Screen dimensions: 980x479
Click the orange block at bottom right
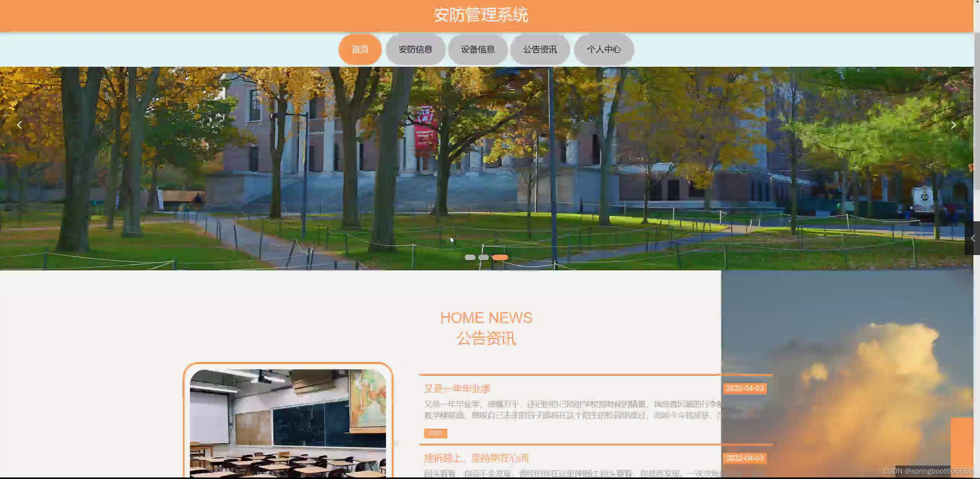[962, 441]
